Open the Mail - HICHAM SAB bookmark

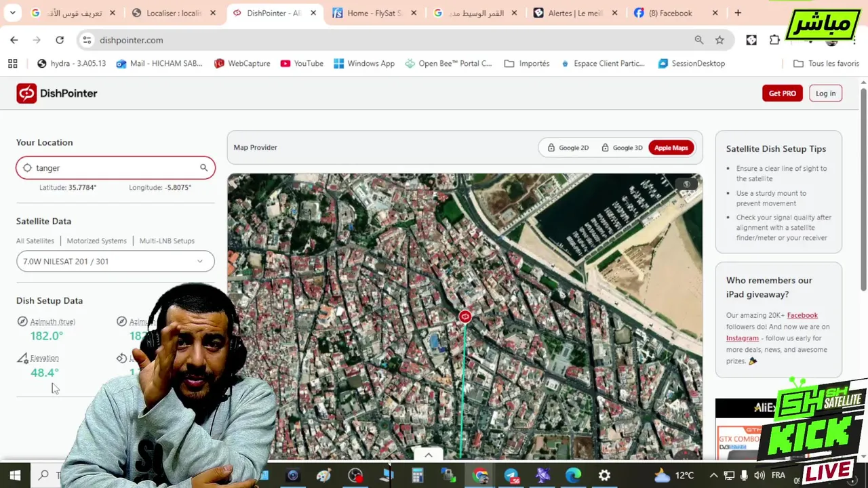(x=159, y=63)
